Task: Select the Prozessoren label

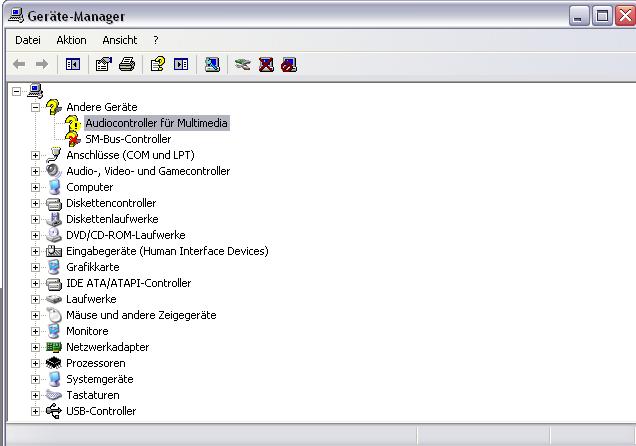Action: pyautogui.click(x=96, y=363)
